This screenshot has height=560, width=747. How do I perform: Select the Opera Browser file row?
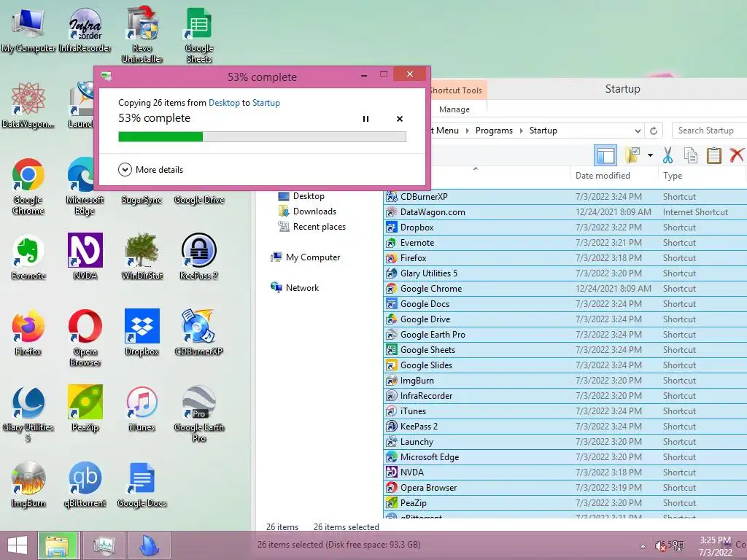(565, 488)
